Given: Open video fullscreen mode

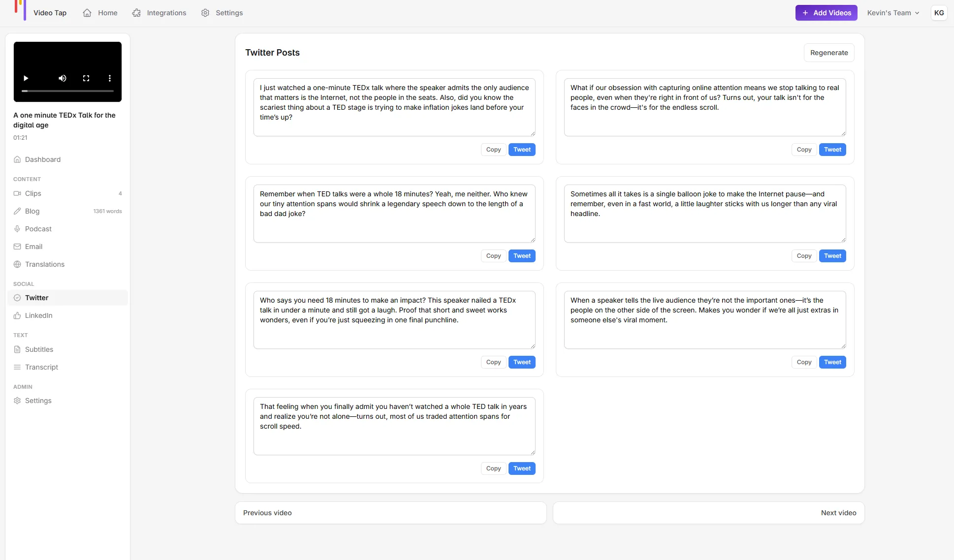Looking at the screenshot, I should point(86,78).
